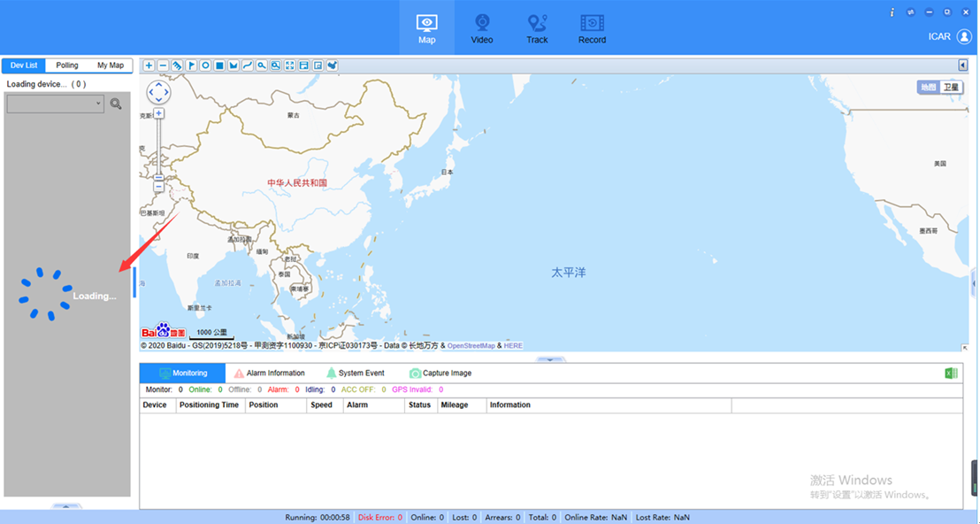The image size is (980, 524).
Task: Open the Alarm Information tab
Action: pos(269,374)
